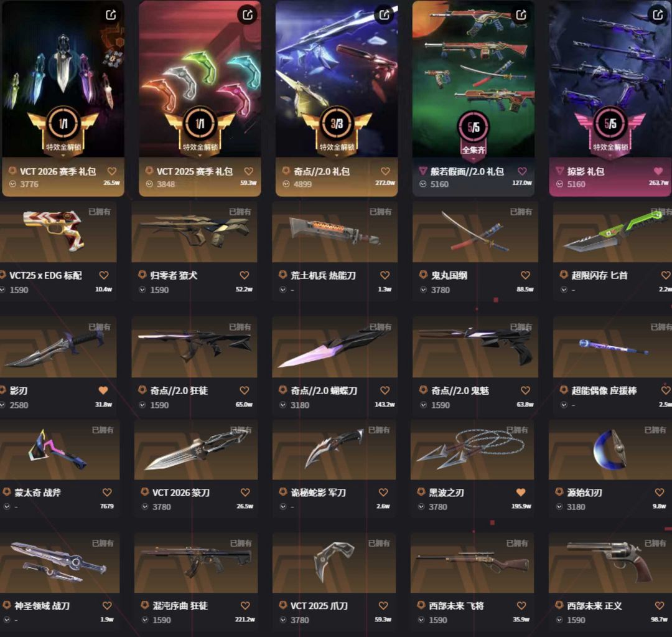Open share icon on 般若假面//2.0 礼包 card

[521, 15]
